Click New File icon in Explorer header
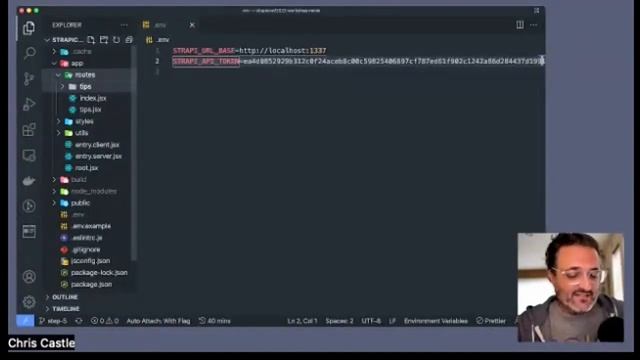The height and width of the screenshot is (360, 640). coord(91,40)
